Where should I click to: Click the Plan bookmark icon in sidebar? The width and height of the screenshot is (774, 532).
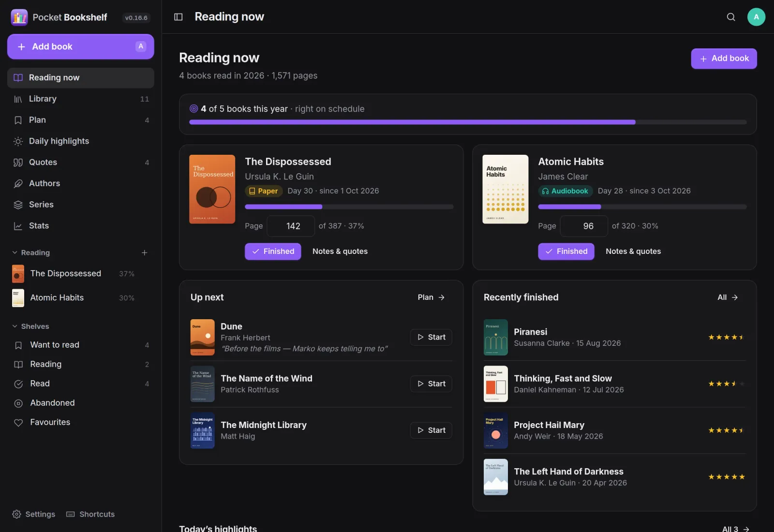pyautogui.click(x=18, y=120)
